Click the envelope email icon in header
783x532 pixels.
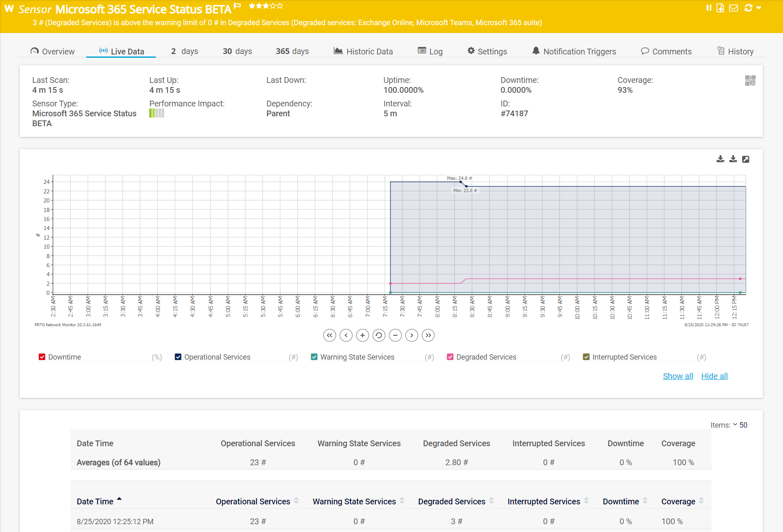[x=733, y=8]
